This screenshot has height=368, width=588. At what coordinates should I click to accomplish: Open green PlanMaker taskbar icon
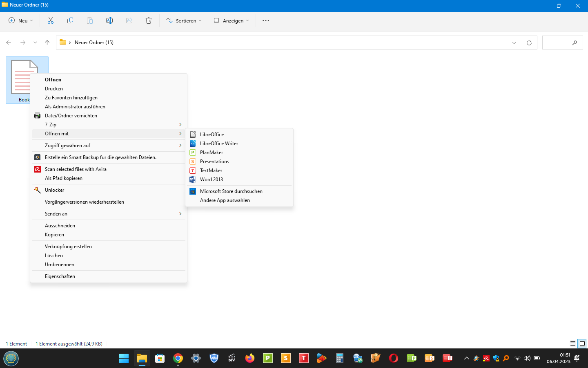(268, 358)
